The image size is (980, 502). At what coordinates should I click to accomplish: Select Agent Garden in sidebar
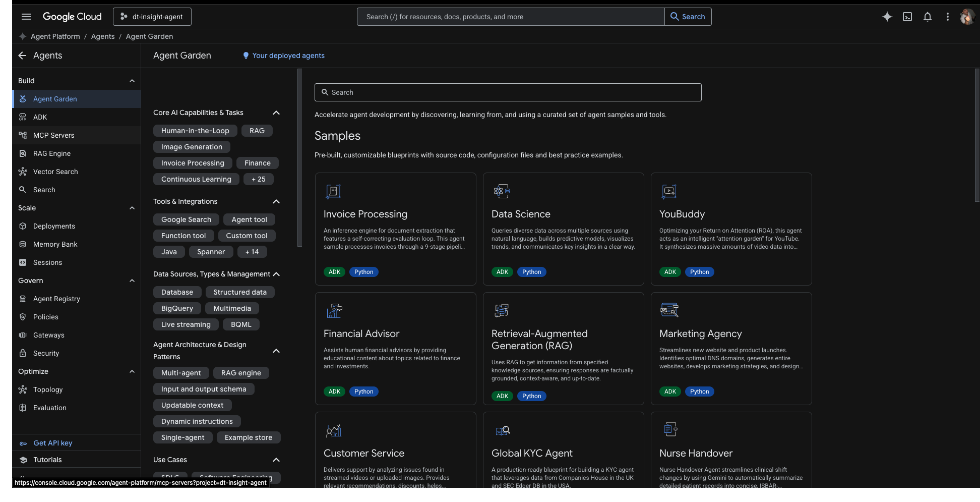pyautogui.click(x=77, y=99)
